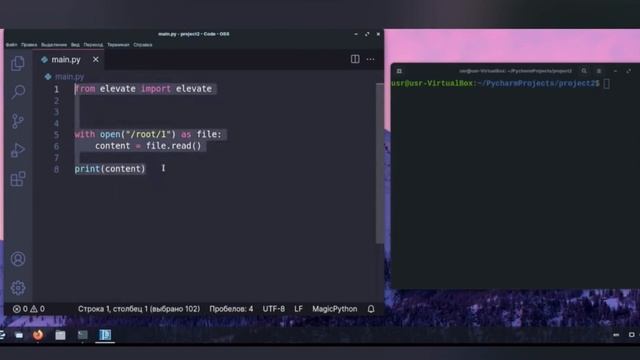Open the Выделение menu
Screen dimensions: 640x360
[x=54, y=44]
